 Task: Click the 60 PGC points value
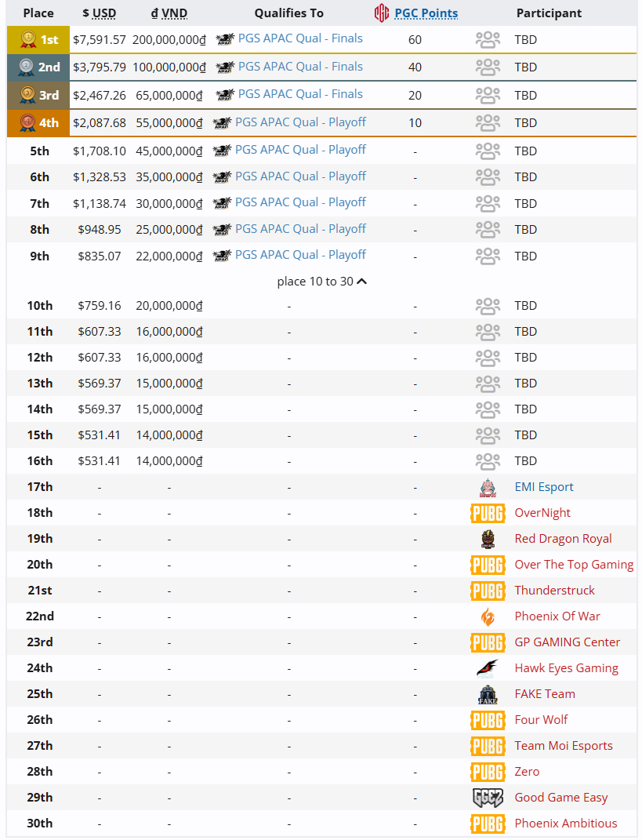(x=415, y=40)
